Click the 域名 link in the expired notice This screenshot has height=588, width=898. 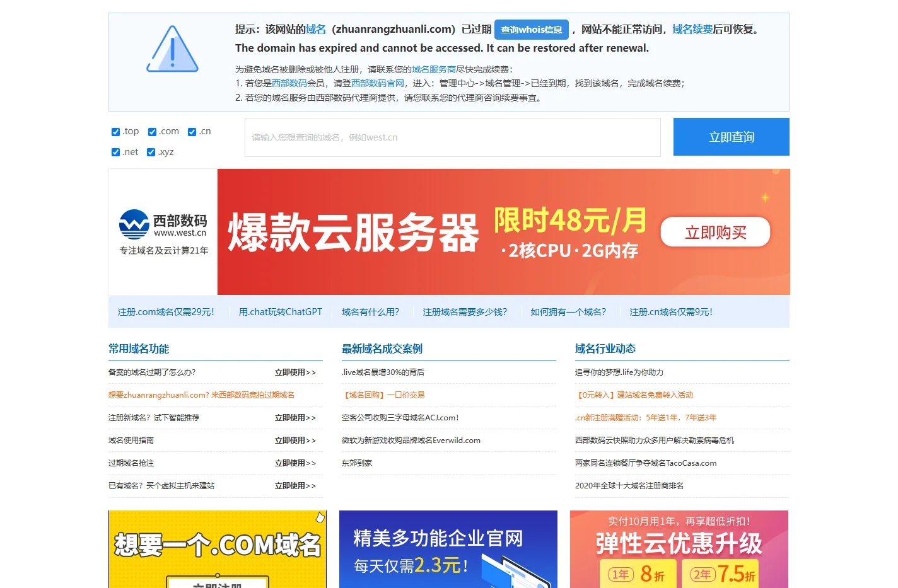coord(316,29)
